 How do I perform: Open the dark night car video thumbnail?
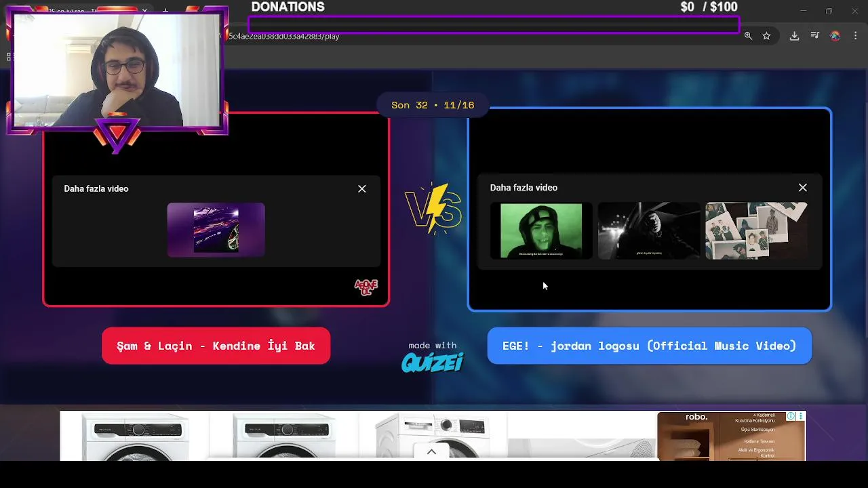(649, 230)
